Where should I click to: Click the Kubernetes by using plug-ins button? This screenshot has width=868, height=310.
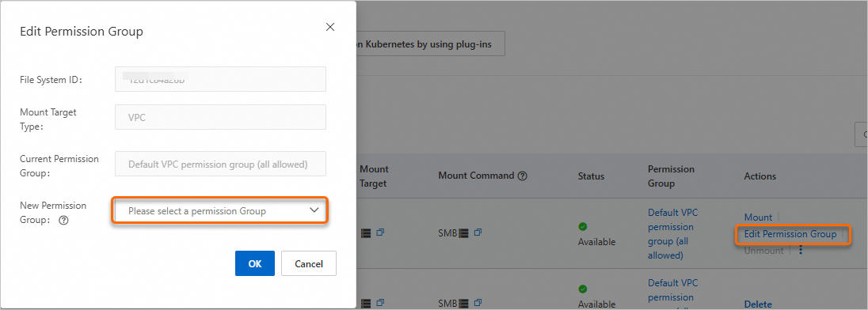(x=430, y=43)
